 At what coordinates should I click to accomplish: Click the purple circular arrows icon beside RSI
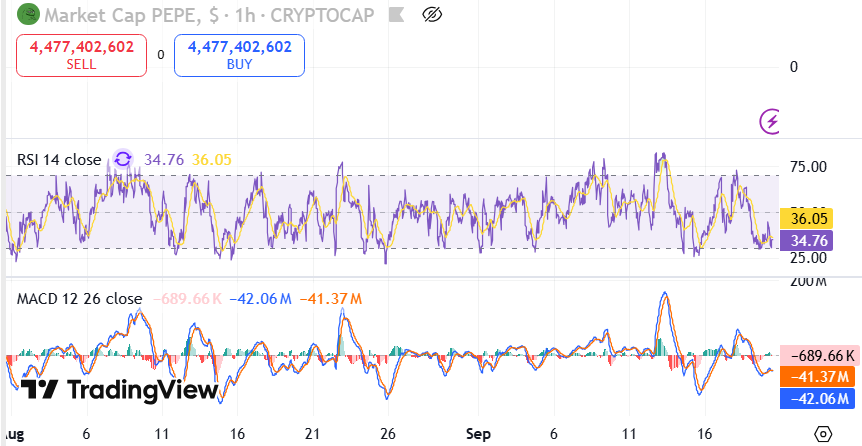(123, 159)
